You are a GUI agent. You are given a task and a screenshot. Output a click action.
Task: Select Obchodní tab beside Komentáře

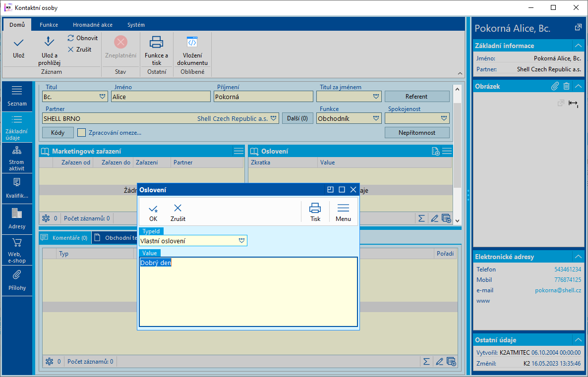coord(115,238)
